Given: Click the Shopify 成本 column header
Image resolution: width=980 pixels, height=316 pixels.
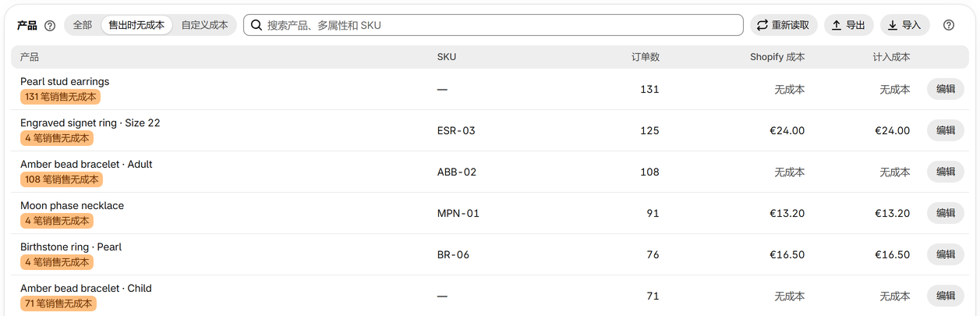Looking at the screenshot, I should coord(777,57).
